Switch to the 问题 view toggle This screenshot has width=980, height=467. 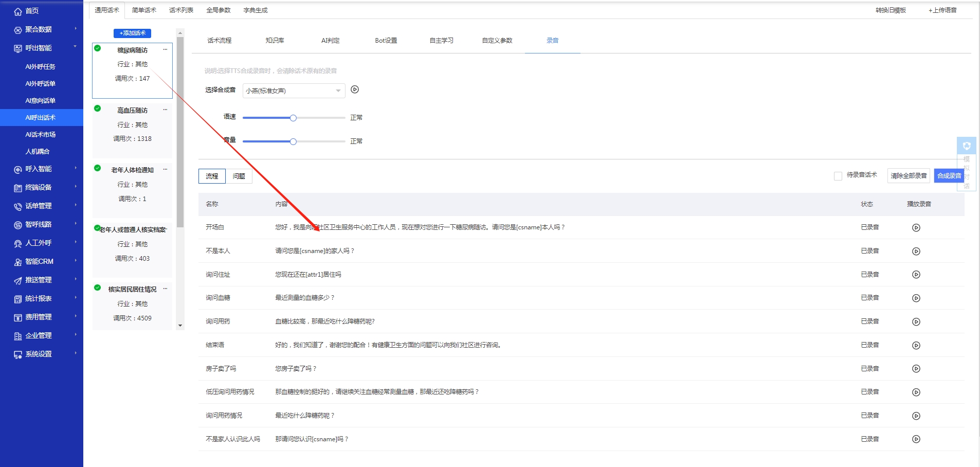[x=240, y=176]
